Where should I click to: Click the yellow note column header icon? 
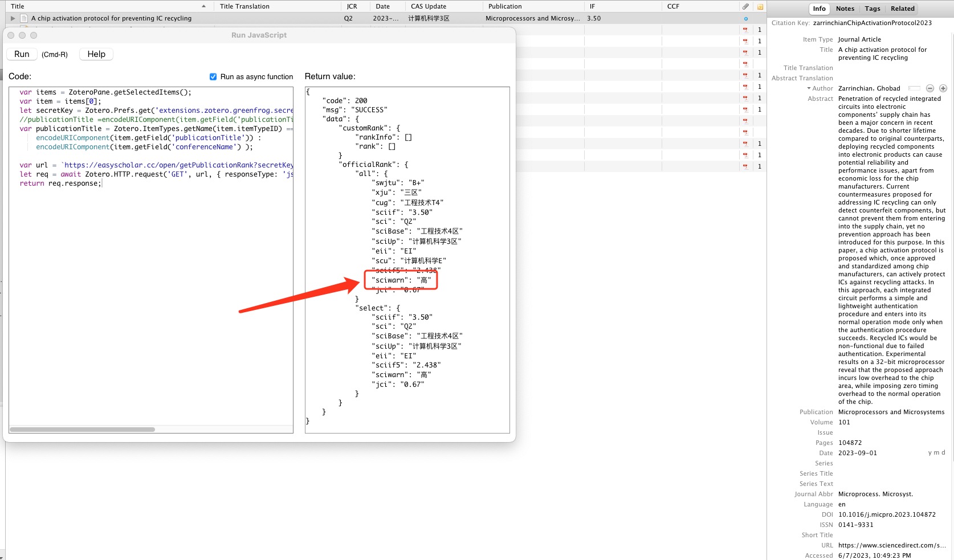(x=760, y=6)
